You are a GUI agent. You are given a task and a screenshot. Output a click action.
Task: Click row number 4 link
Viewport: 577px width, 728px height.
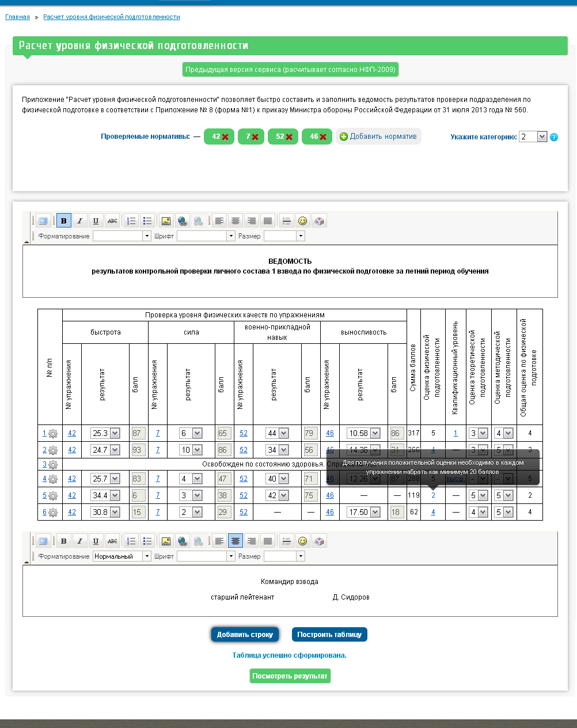(x=44, y=479)
